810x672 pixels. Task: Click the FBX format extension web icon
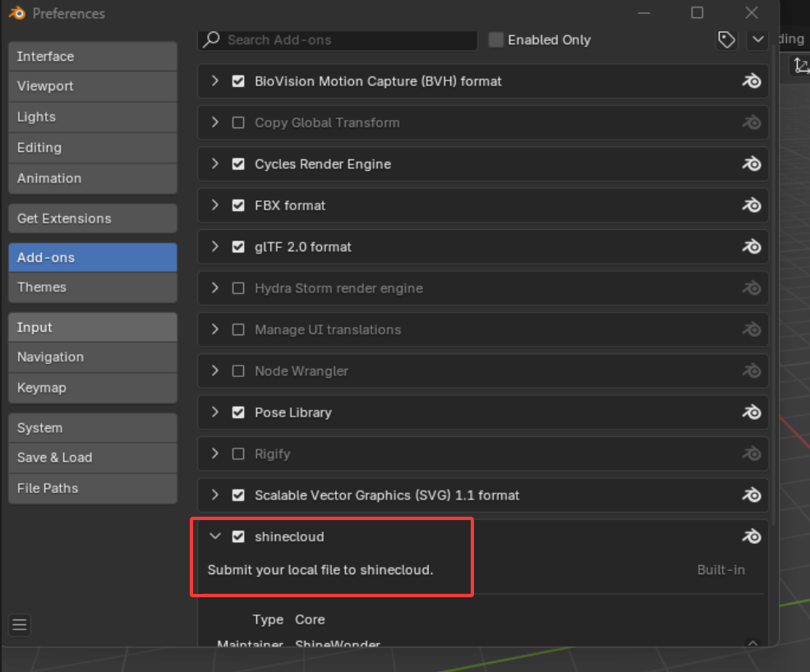click(x=752, y=205)
